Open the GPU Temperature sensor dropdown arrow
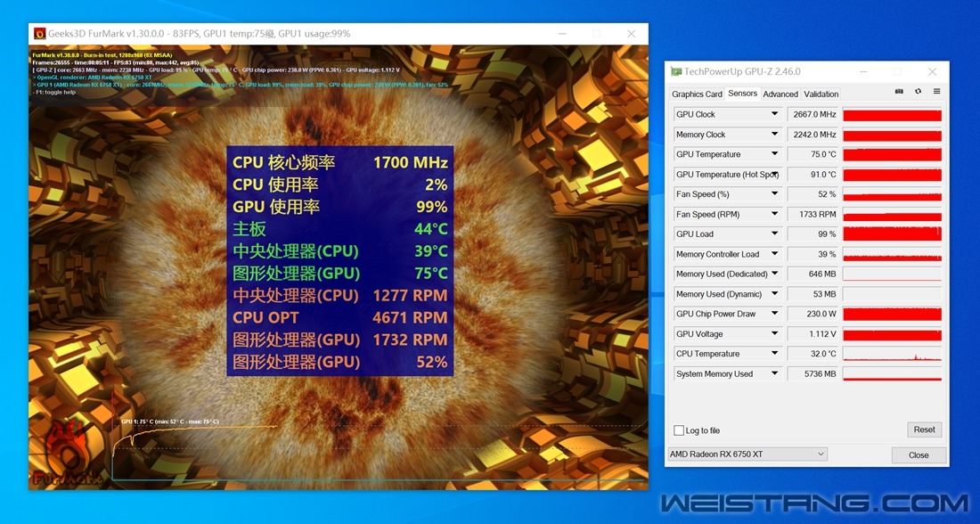This screenshot has width=980, height=524. coord(774,154)
